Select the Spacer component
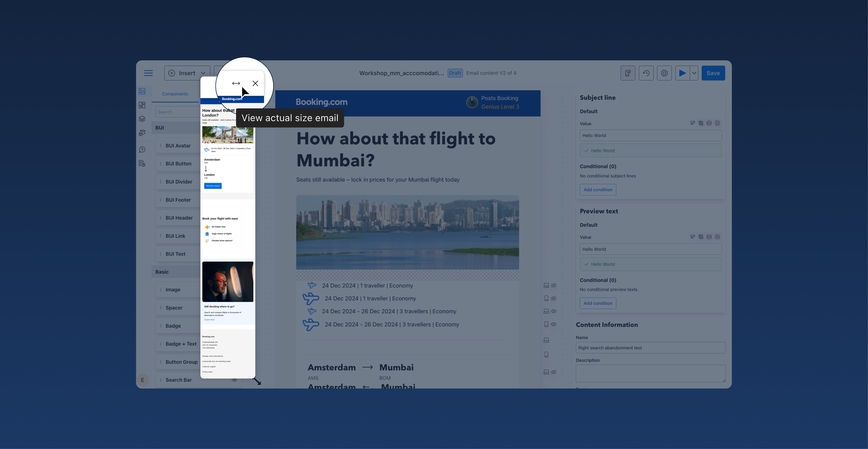This screenshot has height=449, width=868. tap(178, 308)
